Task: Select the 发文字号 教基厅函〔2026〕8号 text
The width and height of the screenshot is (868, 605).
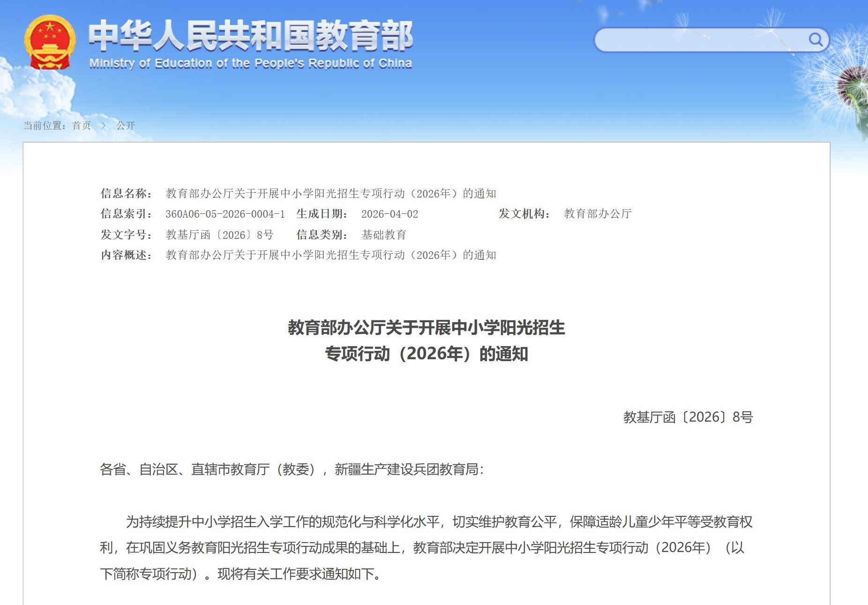Action: (x=220, y=234)
